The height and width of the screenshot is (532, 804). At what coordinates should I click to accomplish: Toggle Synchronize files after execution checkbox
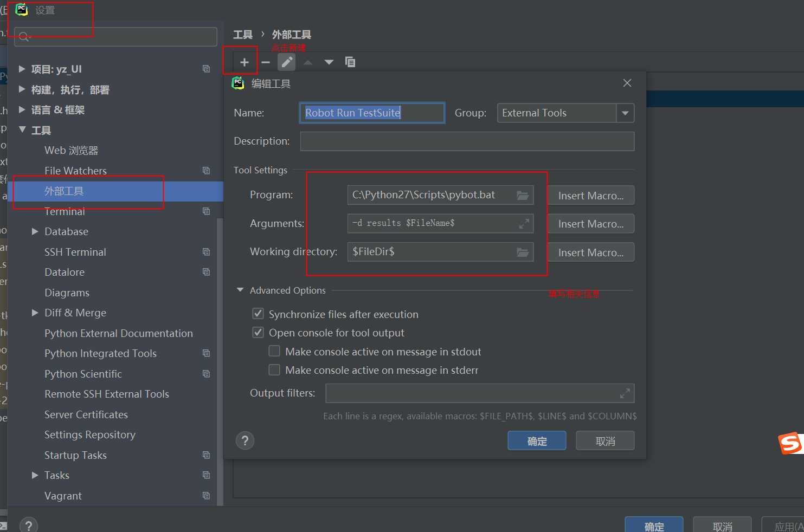[x=258, y=314]
